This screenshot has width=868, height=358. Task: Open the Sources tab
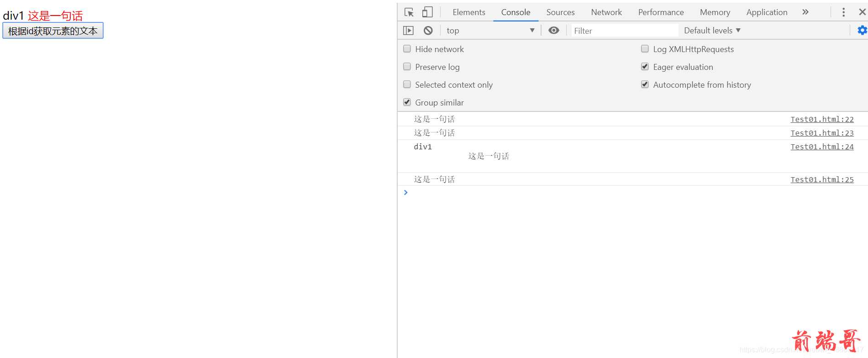click(x=560, y=12)
